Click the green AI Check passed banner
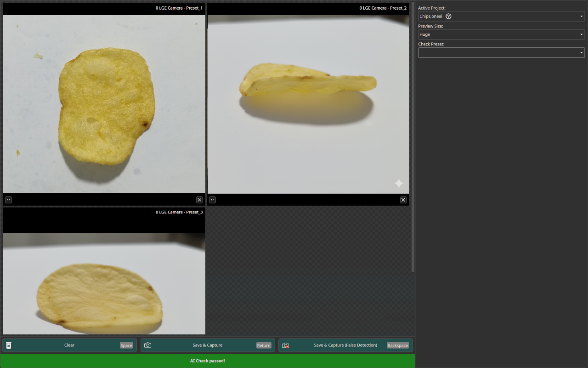The height and width of the screenshot is (368, 588). pos(208,361)
